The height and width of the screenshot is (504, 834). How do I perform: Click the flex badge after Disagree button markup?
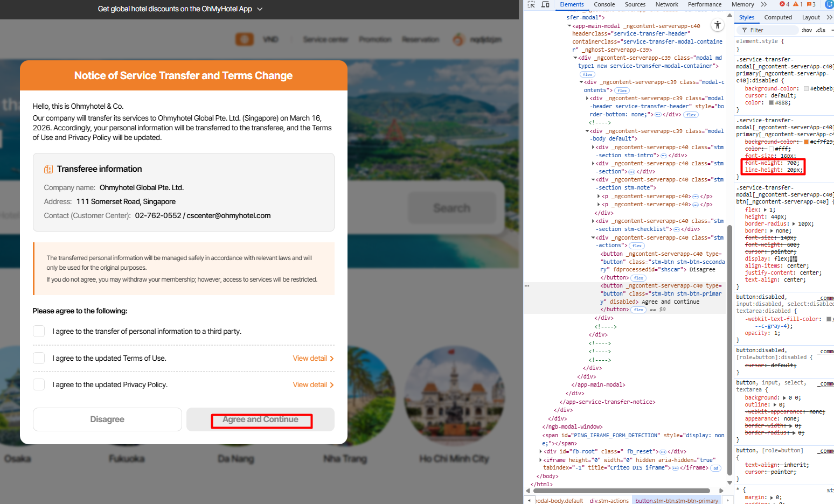coord(638,278)
